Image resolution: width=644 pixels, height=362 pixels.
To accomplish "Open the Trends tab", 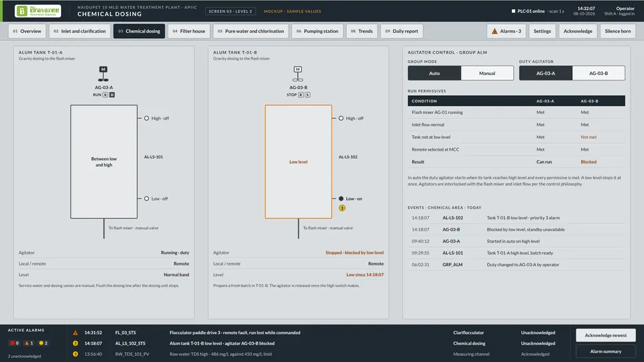I will point(362,32).
